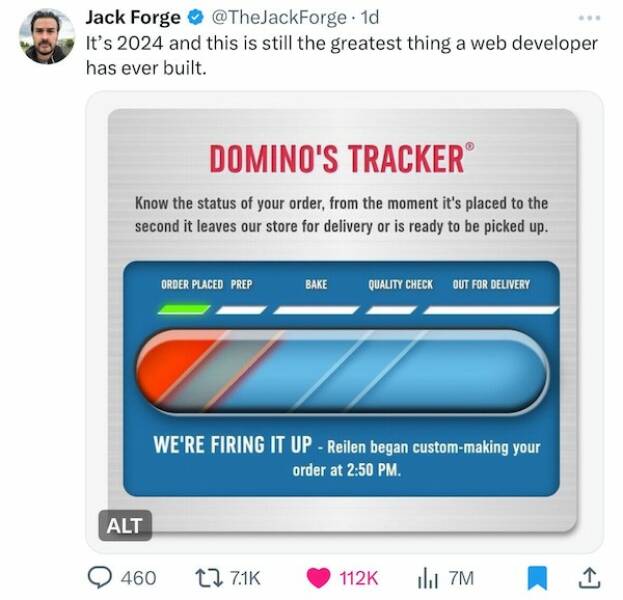Screen dimensions: 623x600
Task: Click the Order Placed green stage indicator
Action: point(184,309)
